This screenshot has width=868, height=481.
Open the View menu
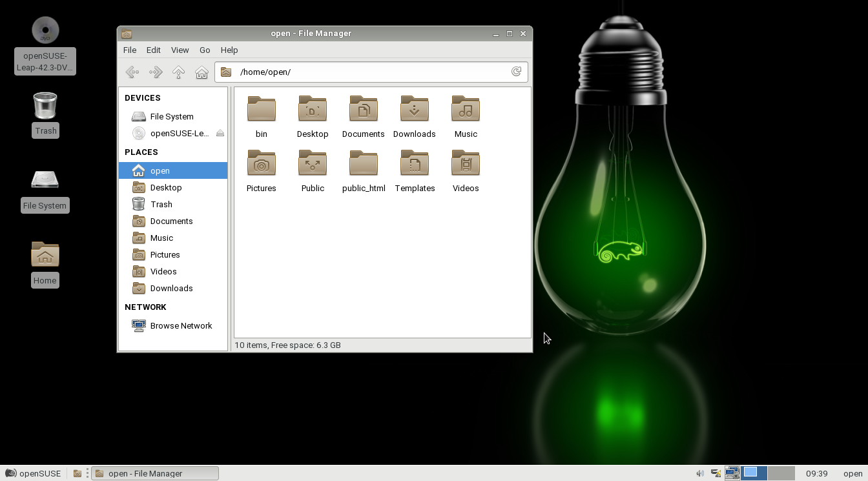(180, 50)
